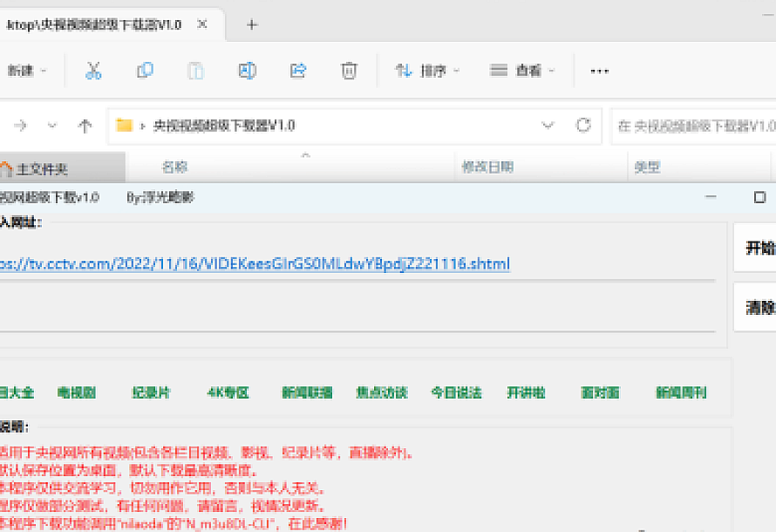Click the folder search box
The image size is (776, 532).
pos(694,126)
